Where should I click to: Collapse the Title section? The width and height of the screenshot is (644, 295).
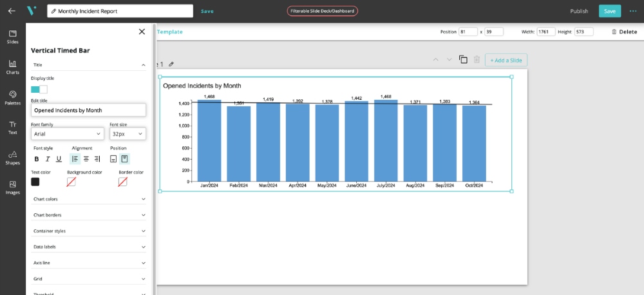[88, 64]
